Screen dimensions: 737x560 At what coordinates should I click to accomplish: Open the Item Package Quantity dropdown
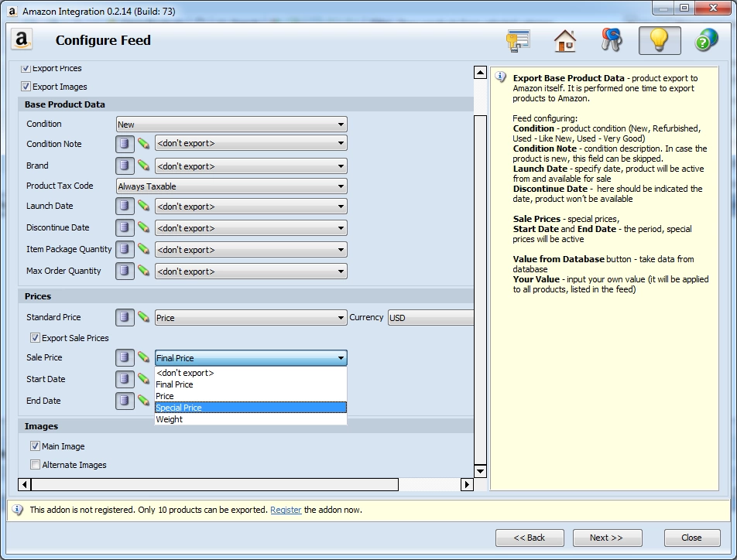point(251,250)
